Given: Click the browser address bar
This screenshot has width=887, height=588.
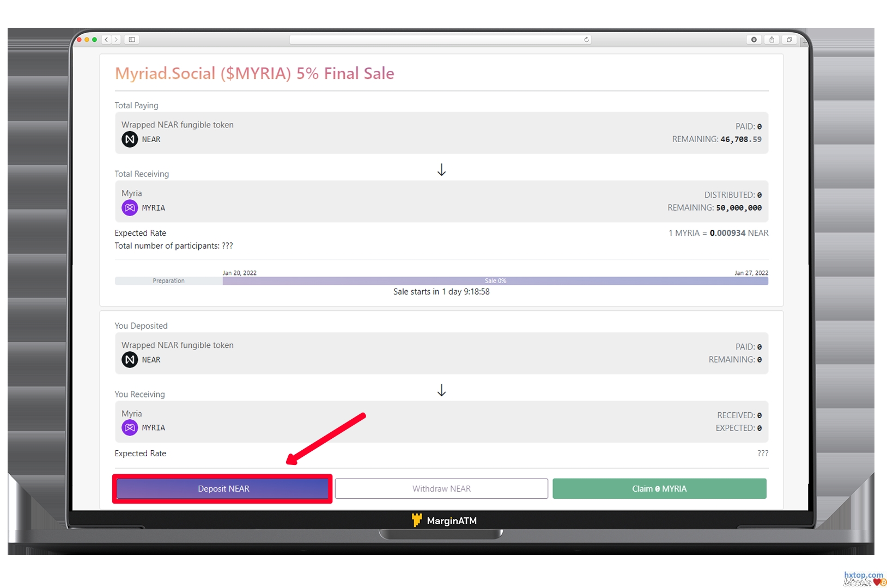Looking at the screenshot, I should (x=436, y=40).
